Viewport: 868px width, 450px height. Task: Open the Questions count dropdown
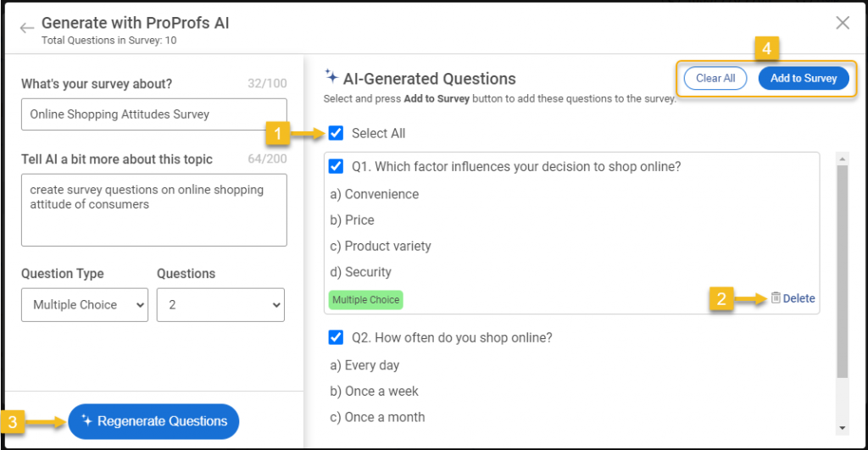(220, 305)
